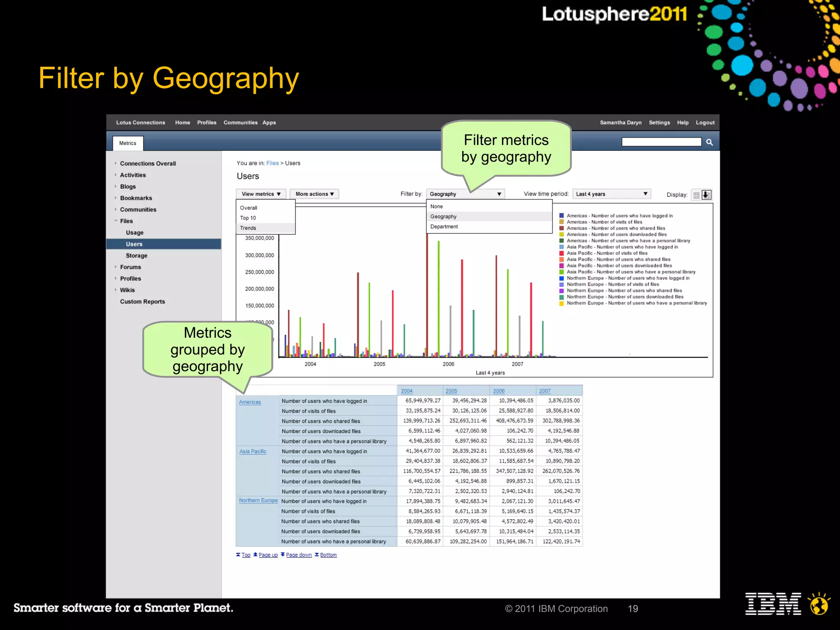Open Communities in top navigation
This screenshot has height=630, width=840.
(x=240, y=123)
